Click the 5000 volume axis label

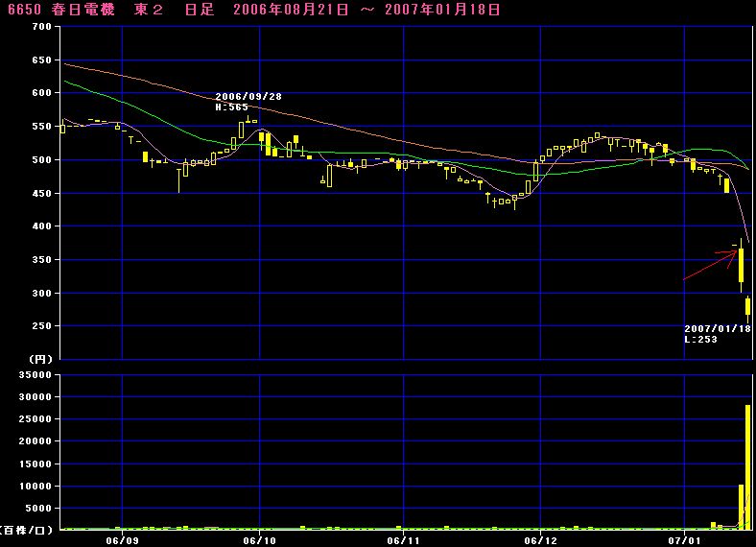coord(38,508)
